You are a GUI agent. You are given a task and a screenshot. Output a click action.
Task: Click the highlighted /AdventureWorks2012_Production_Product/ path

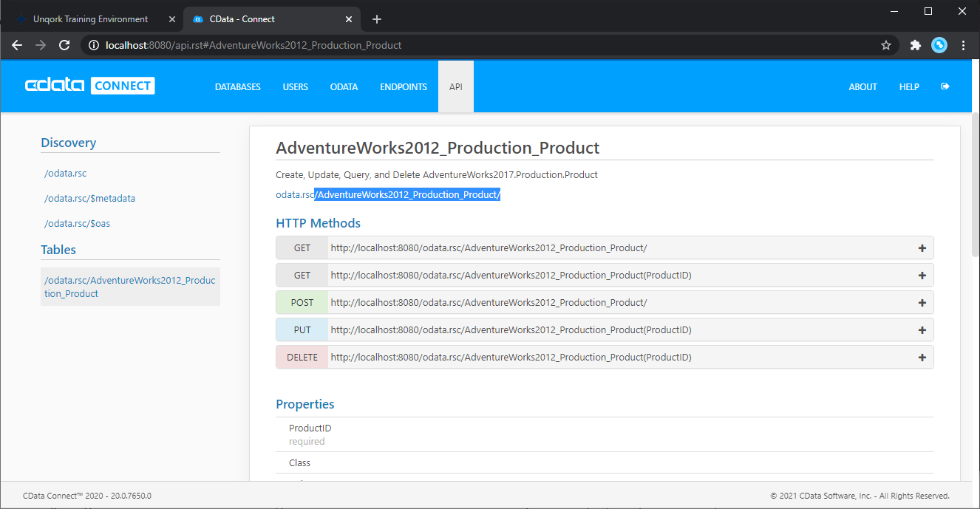(408, 195)
